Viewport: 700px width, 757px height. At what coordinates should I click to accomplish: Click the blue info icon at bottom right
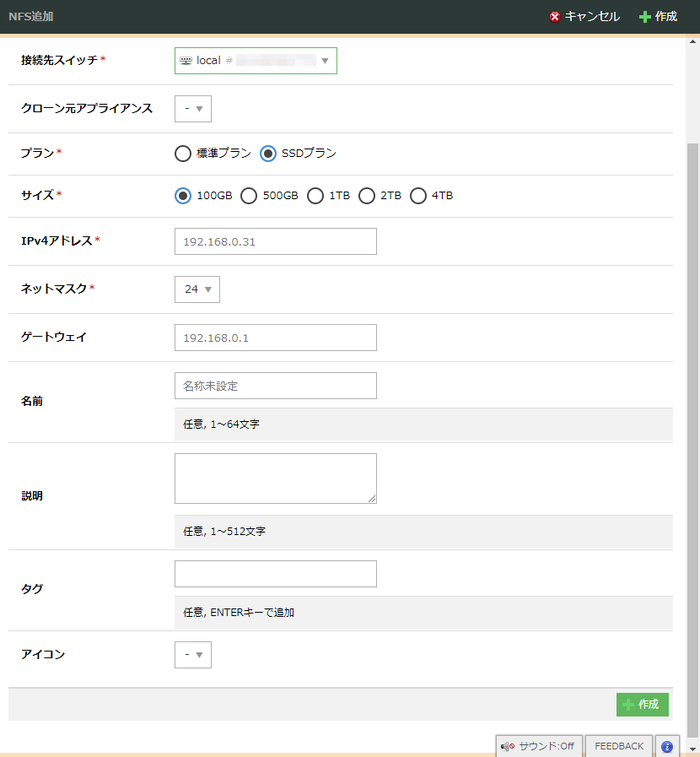pyautogui.click(x=667, y=746)
